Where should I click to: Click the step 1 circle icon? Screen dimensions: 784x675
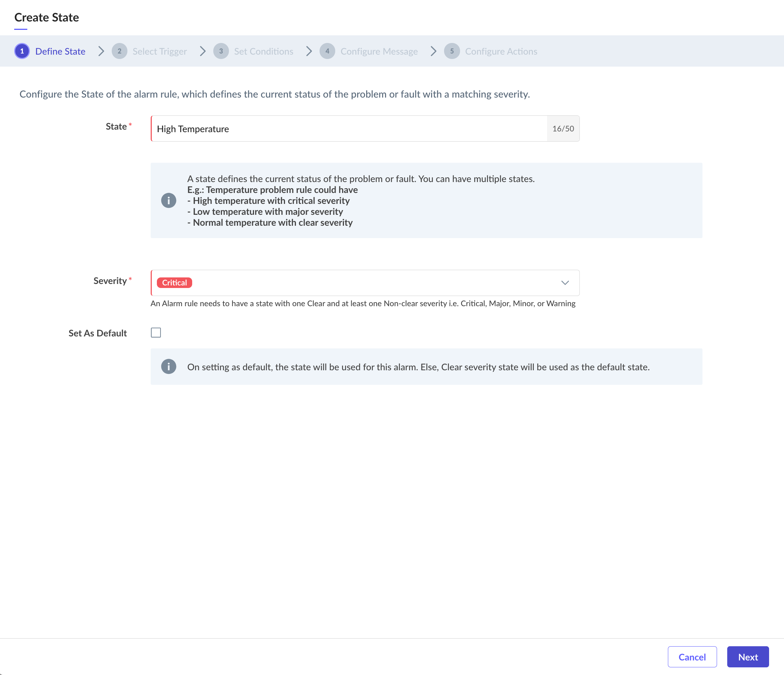[x=22, y=51]
